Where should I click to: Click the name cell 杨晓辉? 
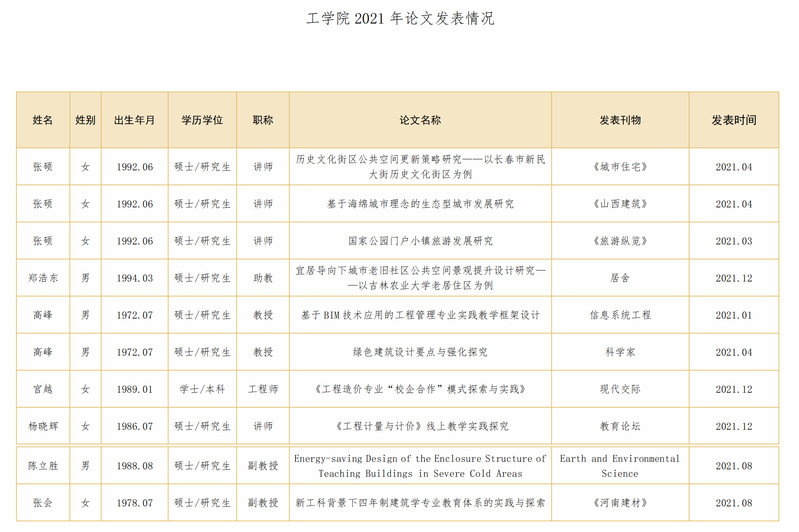coord(43,426)
